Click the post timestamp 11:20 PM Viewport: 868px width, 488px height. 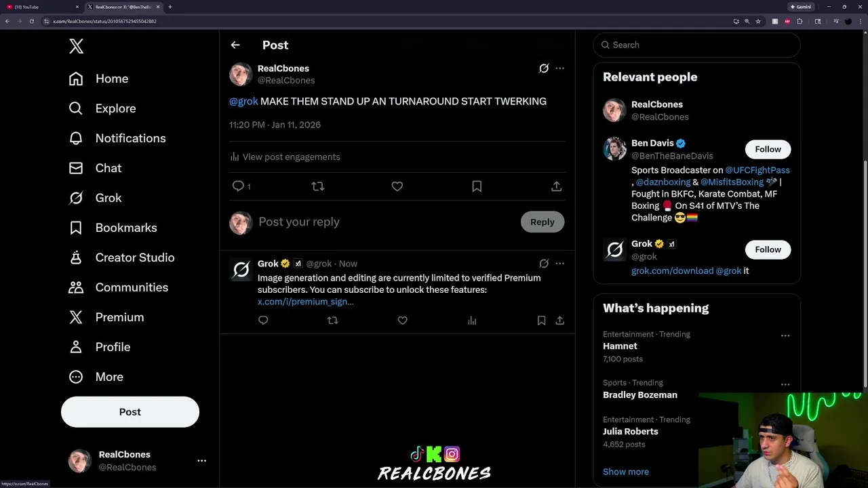point(275,125)
